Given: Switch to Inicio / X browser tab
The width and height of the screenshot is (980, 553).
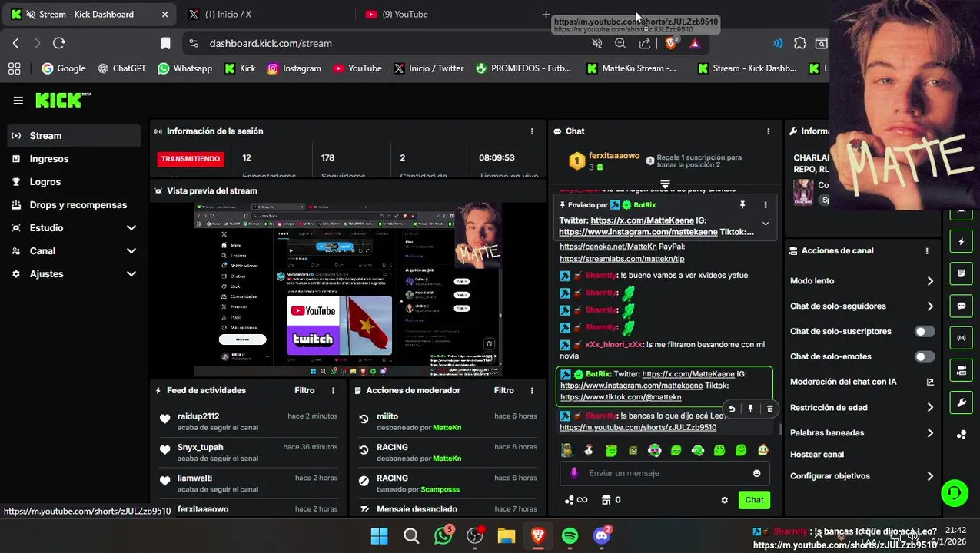Looking at the screenshot, I should pyautogui.click(x=264, y=15).
